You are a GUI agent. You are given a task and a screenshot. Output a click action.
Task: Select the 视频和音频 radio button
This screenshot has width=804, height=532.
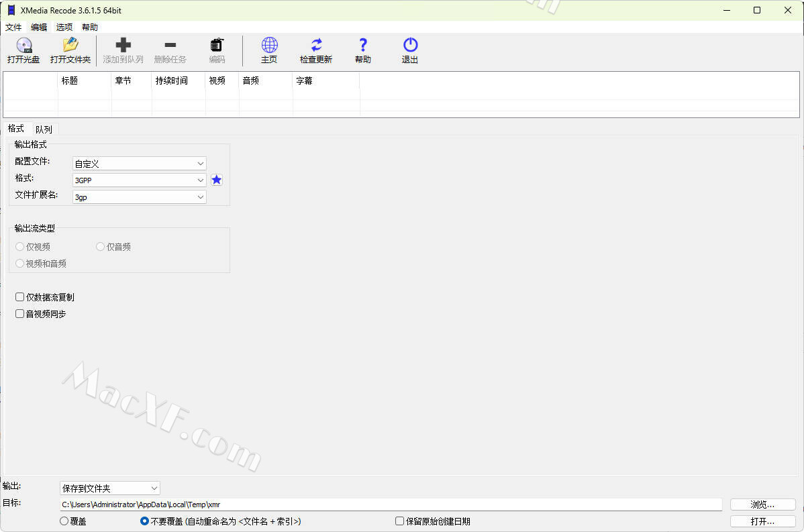pos(20,264)
